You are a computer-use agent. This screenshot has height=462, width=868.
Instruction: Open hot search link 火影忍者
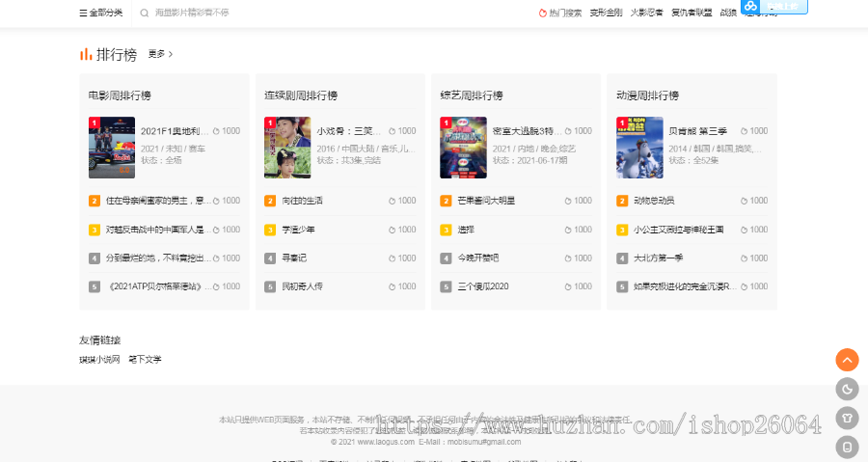coord(646,13)
